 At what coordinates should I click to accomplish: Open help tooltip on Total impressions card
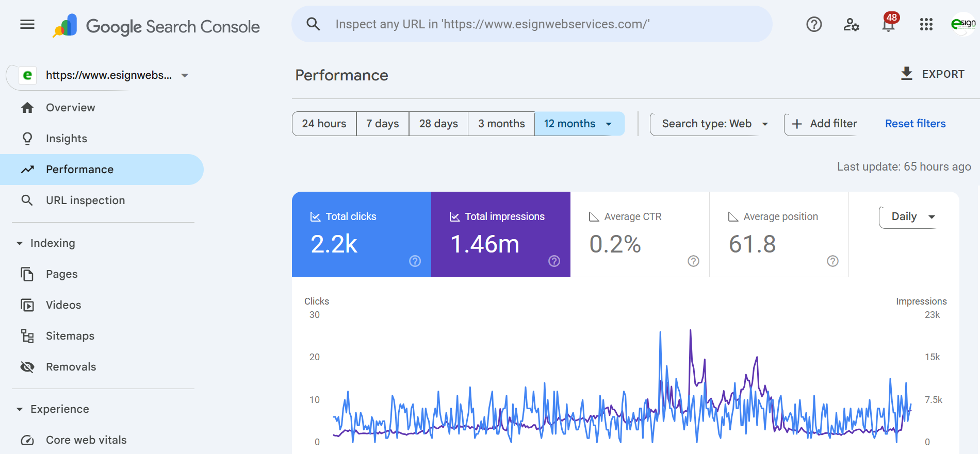tap(554, 261)
